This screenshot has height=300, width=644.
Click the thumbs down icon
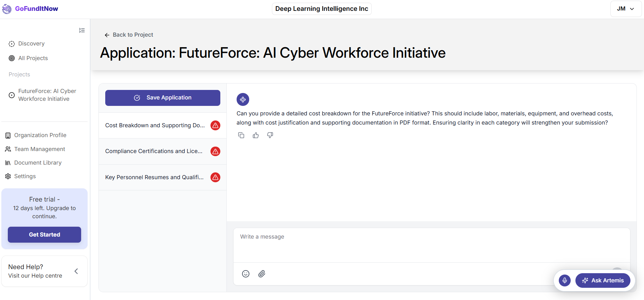[270, 135]
